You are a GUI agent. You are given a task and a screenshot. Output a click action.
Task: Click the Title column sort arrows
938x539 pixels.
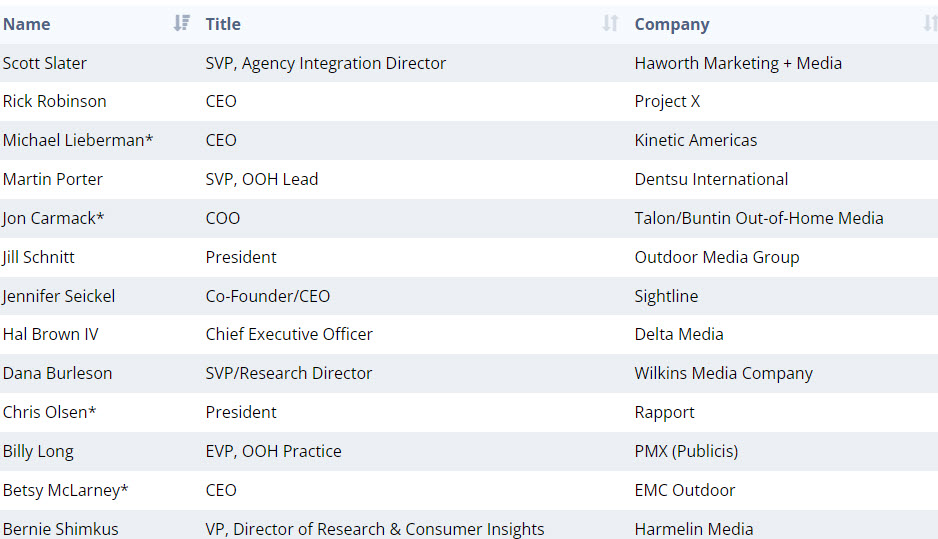pyautogui.click(x=610, y=23)
